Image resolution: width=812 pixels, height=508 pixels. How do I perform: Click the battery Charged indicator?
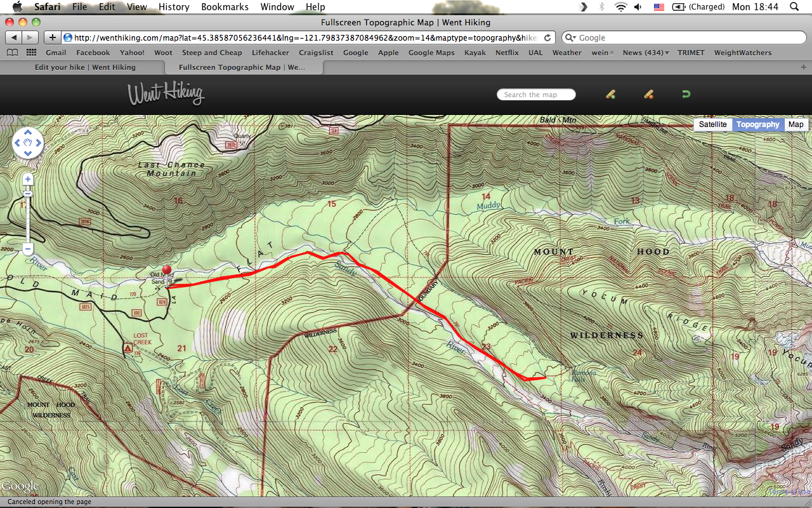point(698,7)
